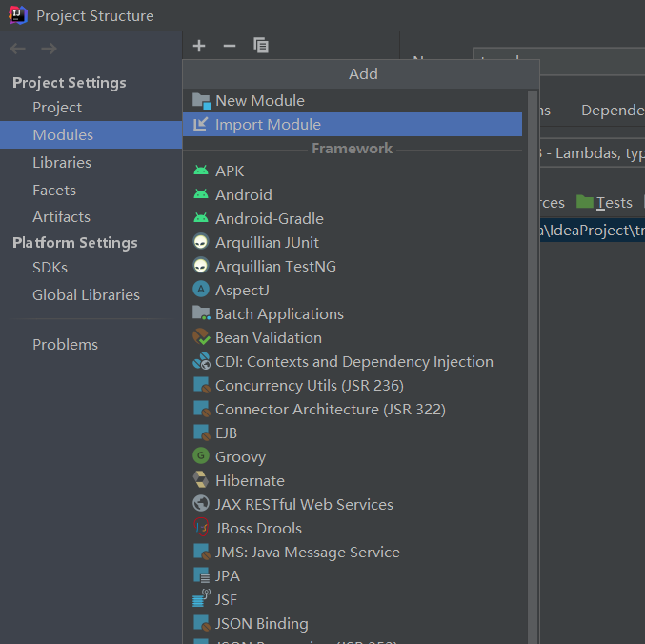Select JBoss Drools framework entry
This screenshot has width=645, height=644.
(353, 528)
